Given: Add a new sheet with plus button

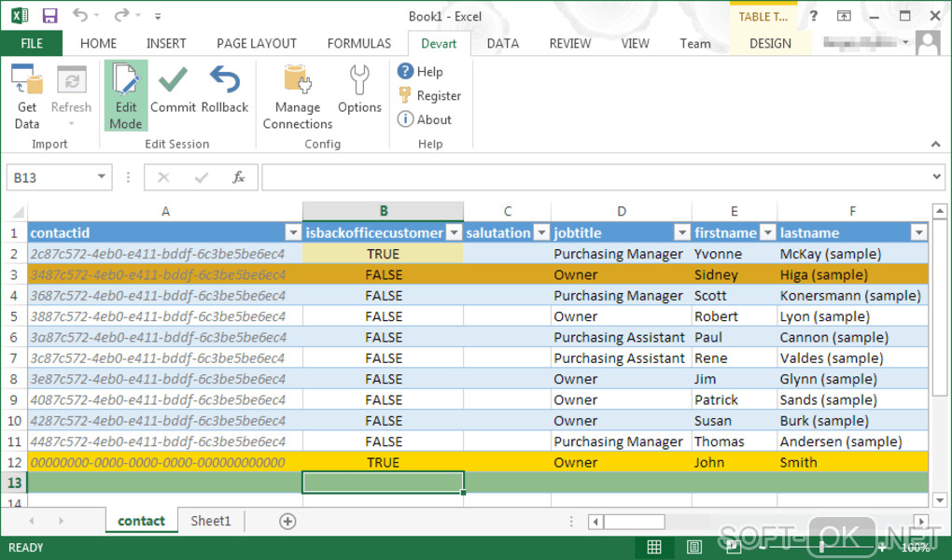Looking at the screenshot, I should (x=287, y=522).
